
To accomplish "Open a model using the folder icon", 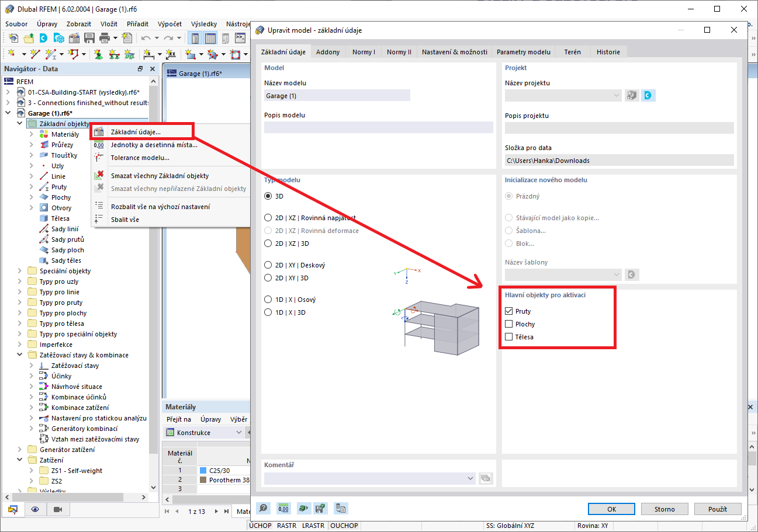I will click(29, 37).
